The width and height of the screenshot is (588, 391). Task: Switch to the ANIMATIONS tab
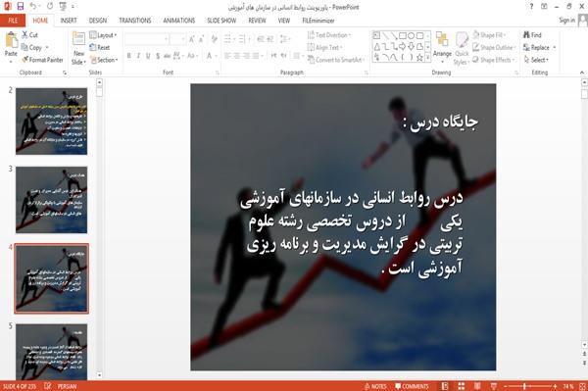pos(179,21)
